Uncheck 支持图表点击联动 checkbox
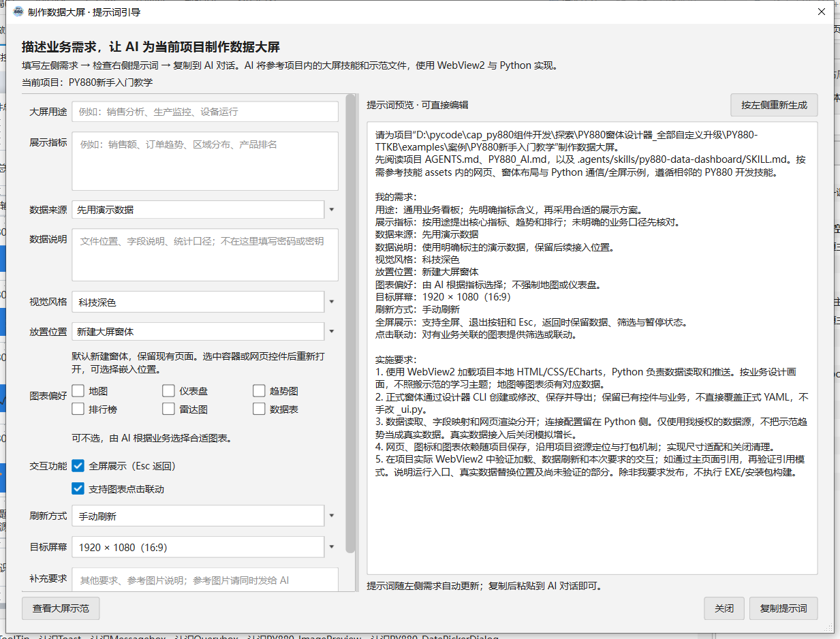 [x=78, y=488]
